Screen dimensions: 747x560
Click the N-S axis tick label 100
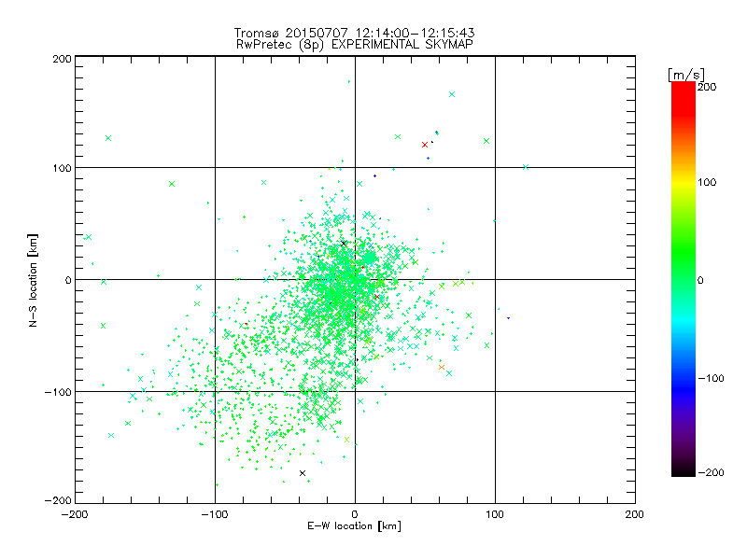pyautogui.click(x=62, y=169)
